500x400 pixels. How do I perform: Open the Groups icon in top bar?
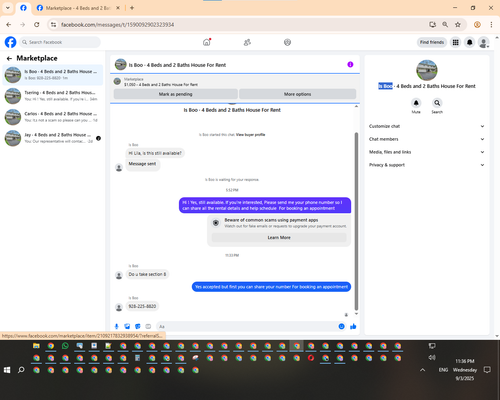coord(287,42)
